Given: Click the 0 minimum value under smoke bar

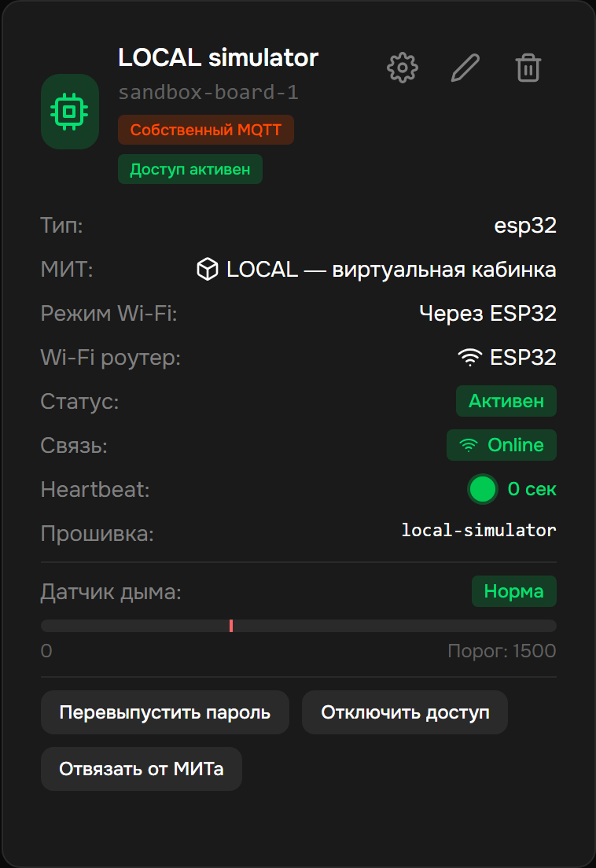Looking at the screenshot, I should (x=46, y=651).
